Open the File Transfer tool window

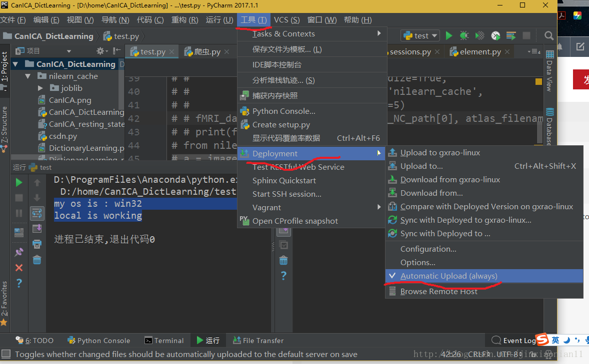pos(258,341)
